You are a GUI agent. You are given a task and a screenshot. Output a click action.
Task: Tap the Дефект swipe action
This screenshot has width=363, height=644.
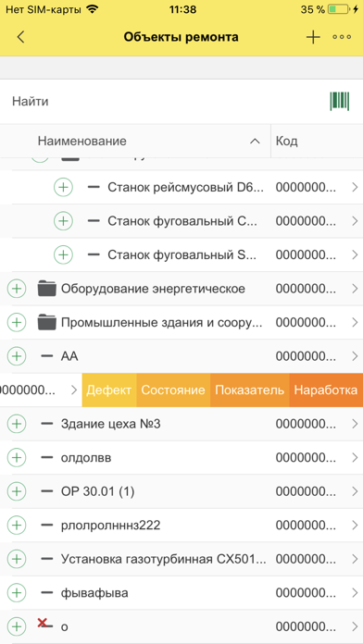(x=109, y=390)
